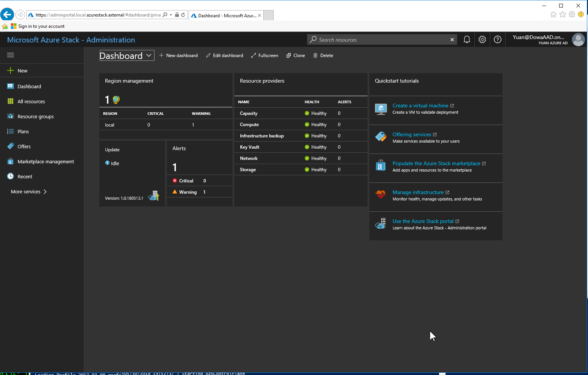Click the green plus New icon
588x375 pixels.
10,71
